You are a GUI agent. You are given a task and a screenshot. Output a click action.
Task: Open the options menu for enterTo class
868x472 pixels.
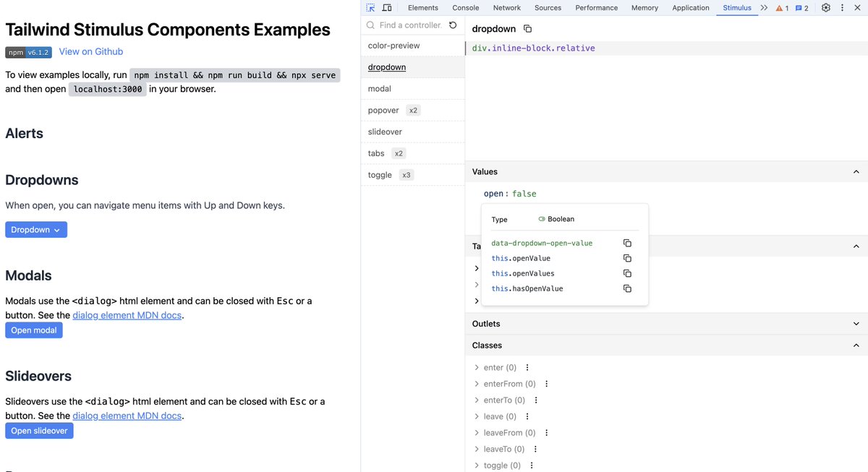tap(536, 400)
